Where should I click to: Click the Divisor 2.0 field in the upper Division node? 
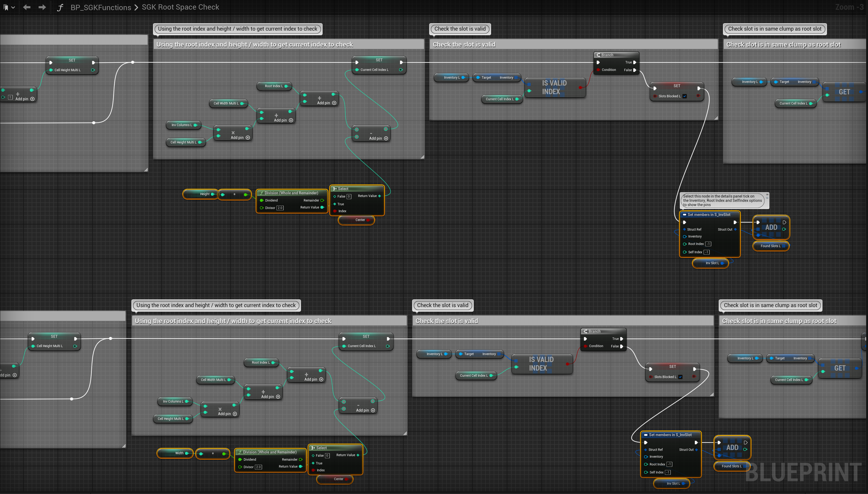pos(280,208)
